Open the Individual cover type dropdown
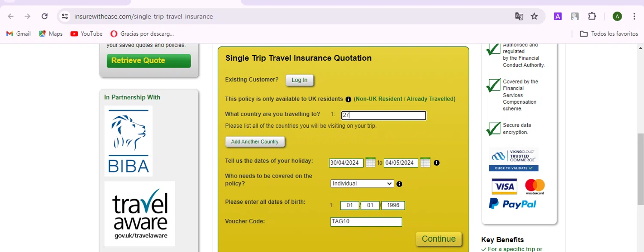 pos(362,184)
